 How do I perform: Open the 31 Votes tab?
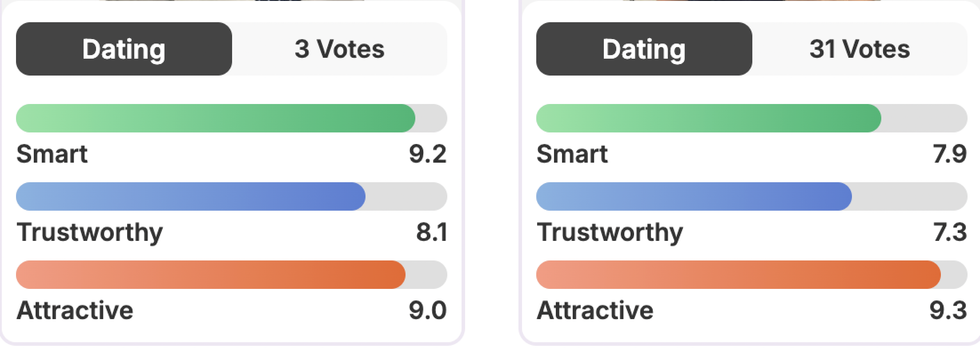click(x=859, y=49)
